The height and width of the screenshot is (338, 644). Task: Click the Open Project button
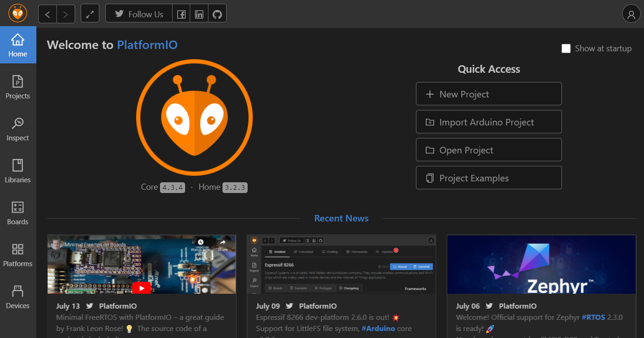(x=489, y=150)
